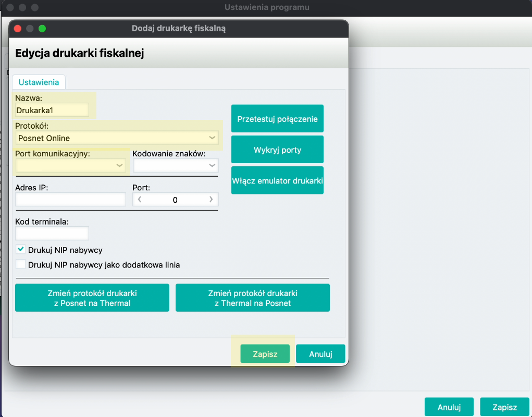Cancel the fiscal printer dialog with Anuluj

pos(320,354)
